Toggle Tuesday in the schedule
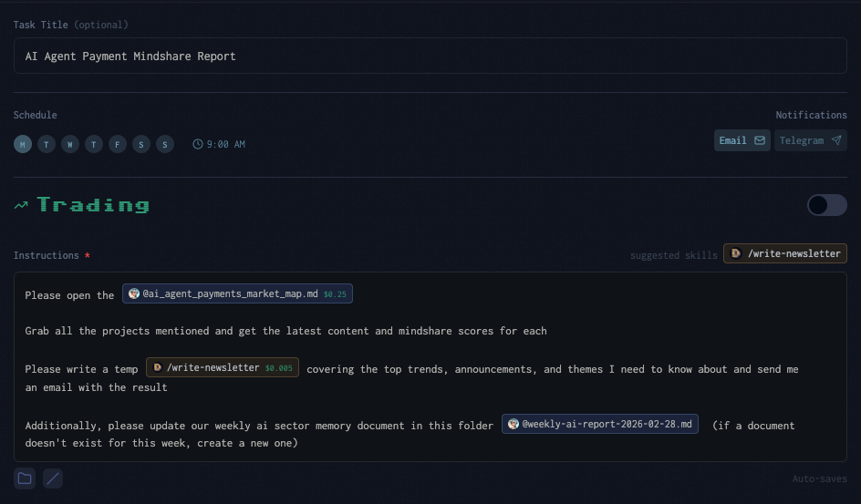This screenshot has height=504, width=861. click(47, 144)
